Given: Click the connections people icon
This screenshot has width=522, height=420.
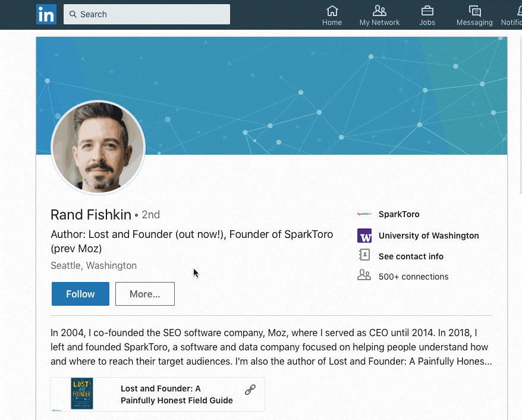Looking at the screenshot, I should pos(364,275).
